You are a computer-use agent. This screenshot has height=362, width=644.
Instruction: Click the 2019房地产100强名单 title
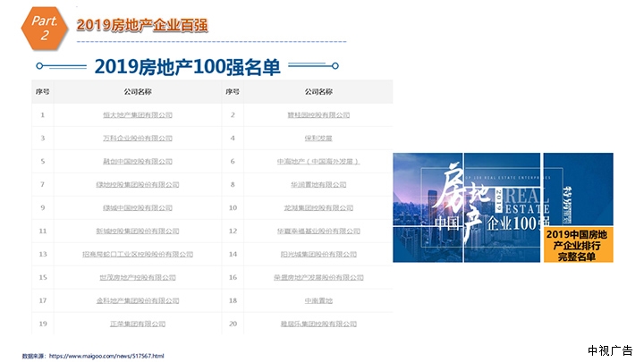(187, 67)
